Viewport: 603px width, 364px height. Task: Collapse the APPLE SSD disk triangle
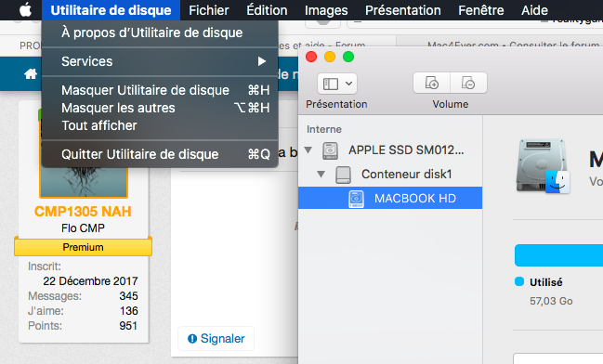308,149
